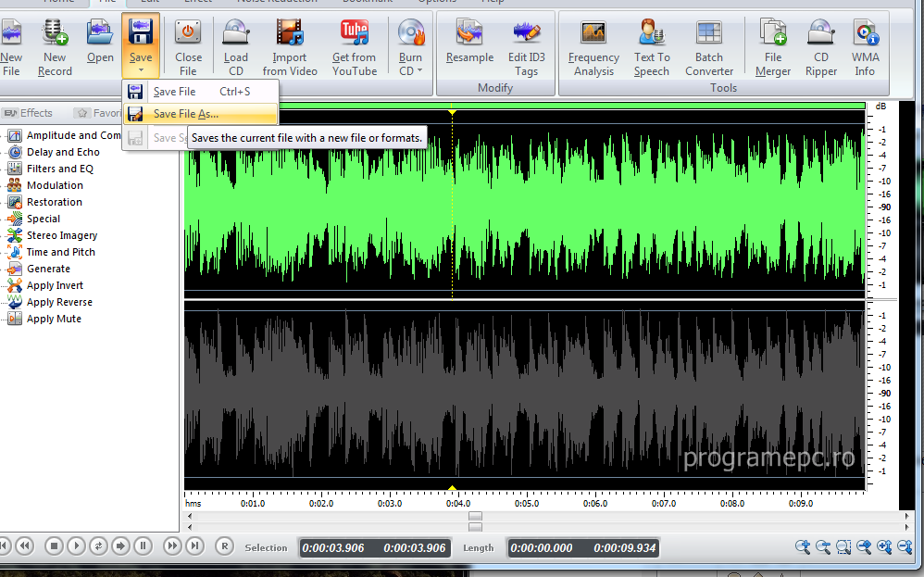Click the rewind button
Viewport: 924px width, 577px height.
coord(25,546)
